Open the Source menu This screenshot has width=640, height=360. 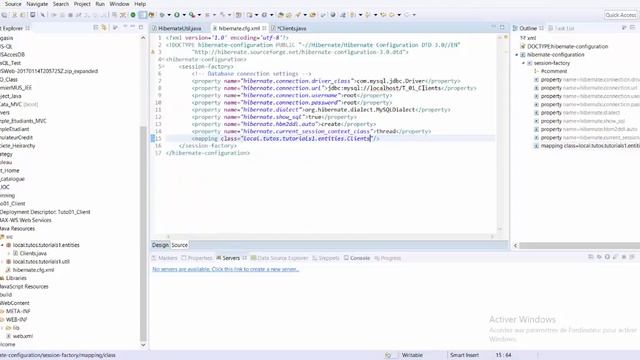click(x=13, y=4)
